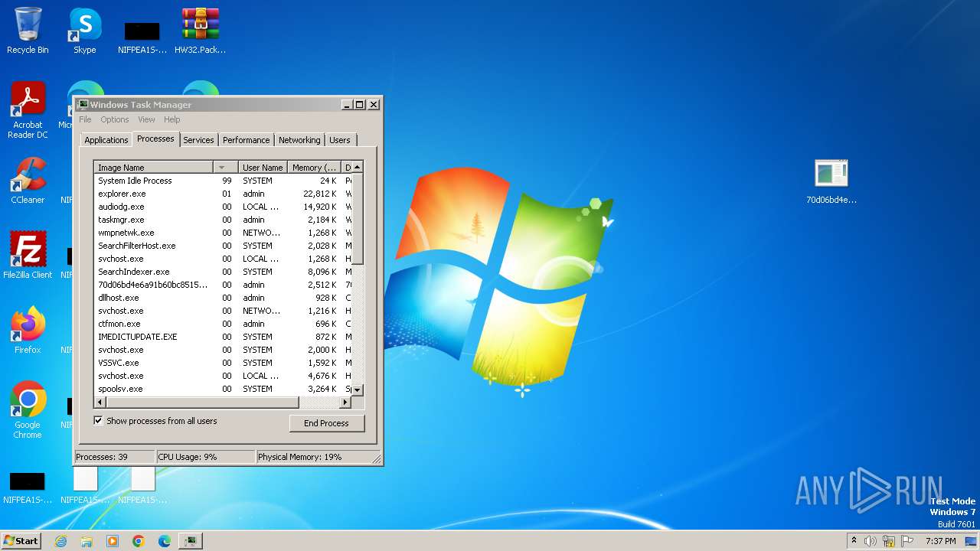Open the volume speaker tray icon
This screenshot has height=551, width=980.
tap(871, 541)
